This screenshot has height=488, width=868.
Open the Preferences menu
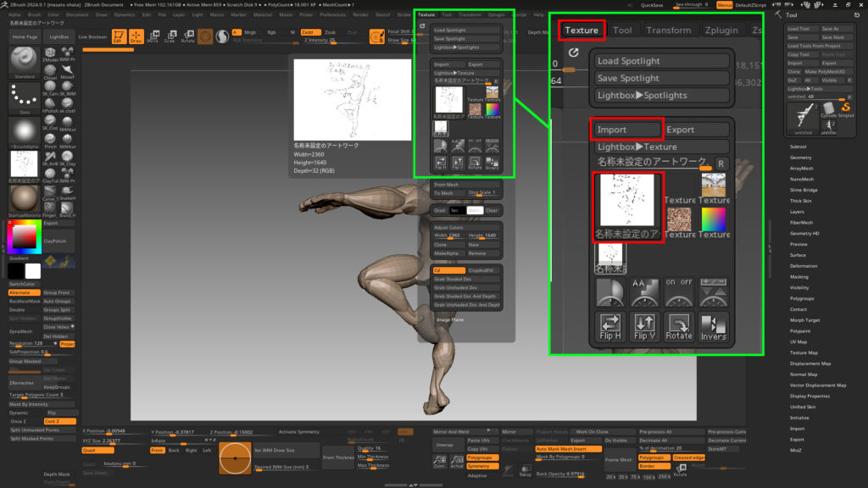click(333, 14)
